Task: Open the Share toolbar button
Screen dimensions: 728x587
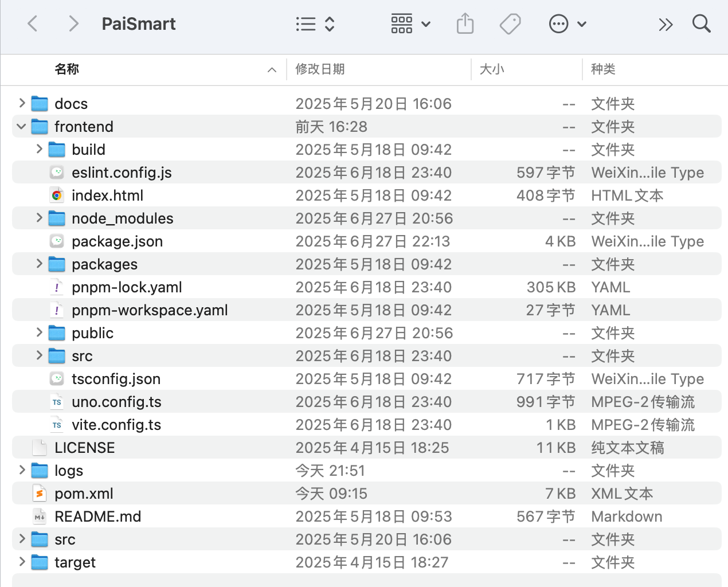Action: [x=465, y=24]
